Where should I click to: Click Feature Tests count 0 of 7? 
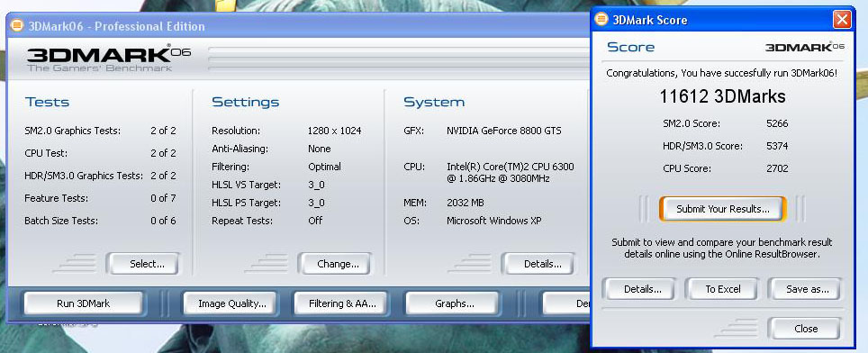coord(163,198)
